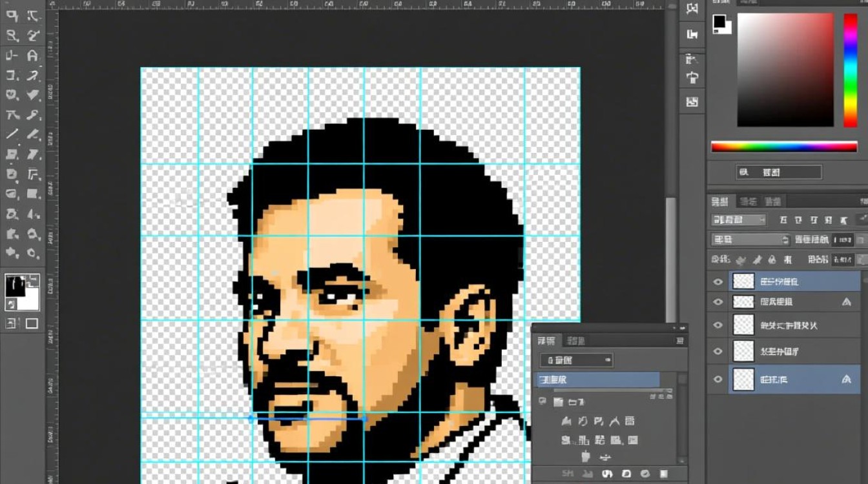Select the pencil tool beside the line tool

34,135
